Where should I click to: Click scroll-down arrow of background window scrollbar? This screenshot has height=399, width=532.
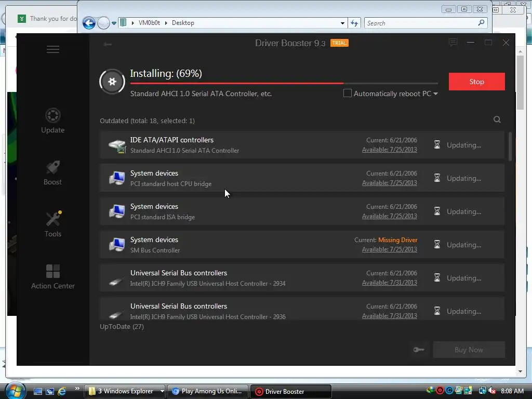tap(520, 371)
